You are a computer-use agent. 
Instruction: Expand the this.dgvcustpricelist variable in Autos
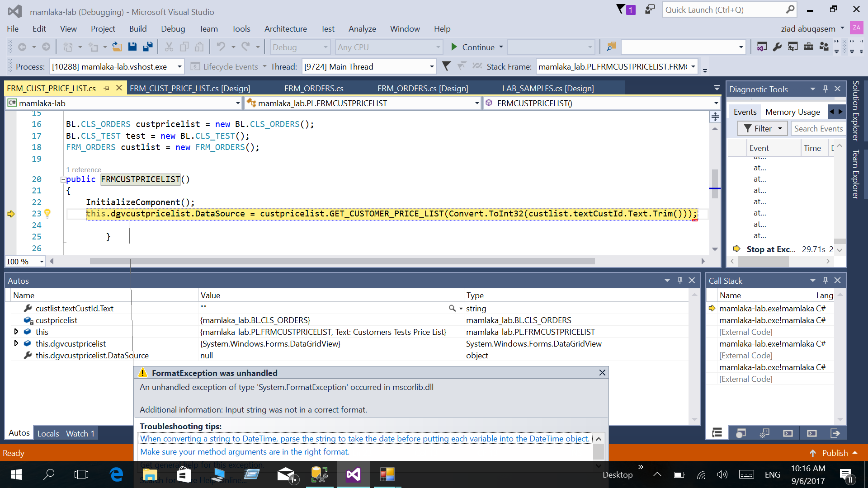point(17,343)
